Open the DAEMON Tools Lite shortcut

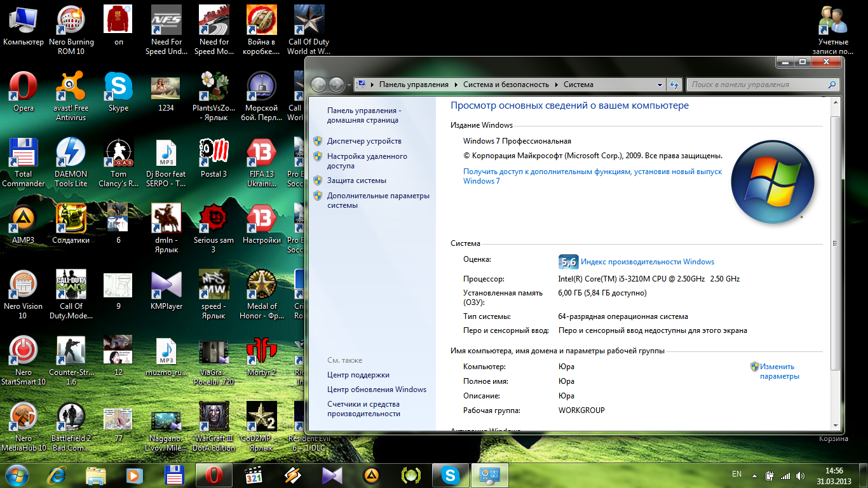71,162
